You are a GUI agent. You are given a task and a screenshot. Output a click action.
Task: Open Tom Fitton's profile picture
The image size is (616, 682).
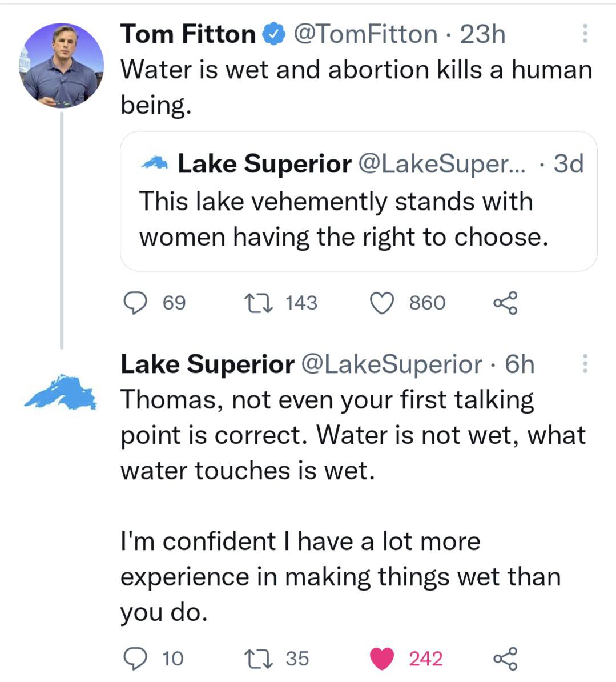click(x=62, y=65)
